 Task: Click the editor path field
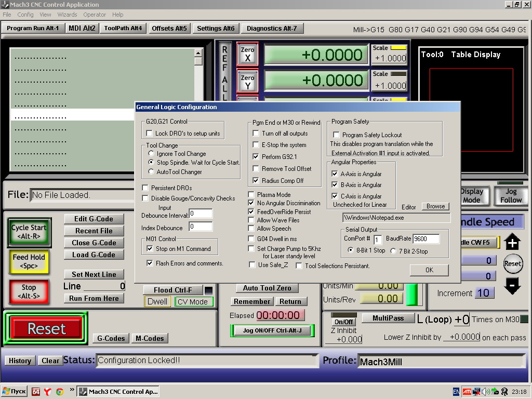click(x=396, y=218)
